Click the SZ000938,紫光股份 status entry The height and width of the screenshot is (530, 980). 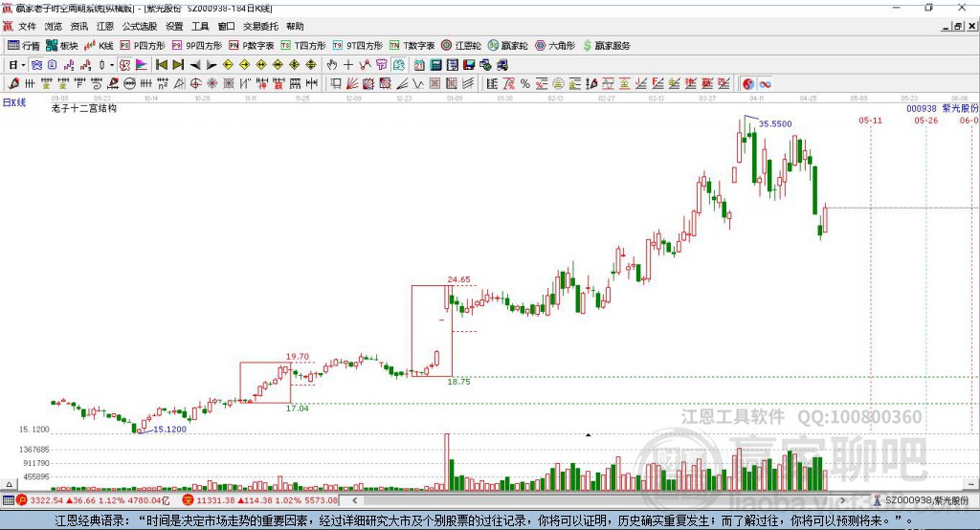tap(926, 500)
